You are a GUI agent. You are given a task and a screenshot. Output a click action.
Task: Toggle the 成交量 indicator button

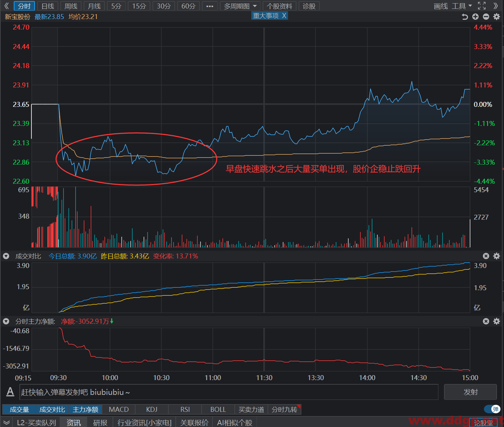(19, 409)
